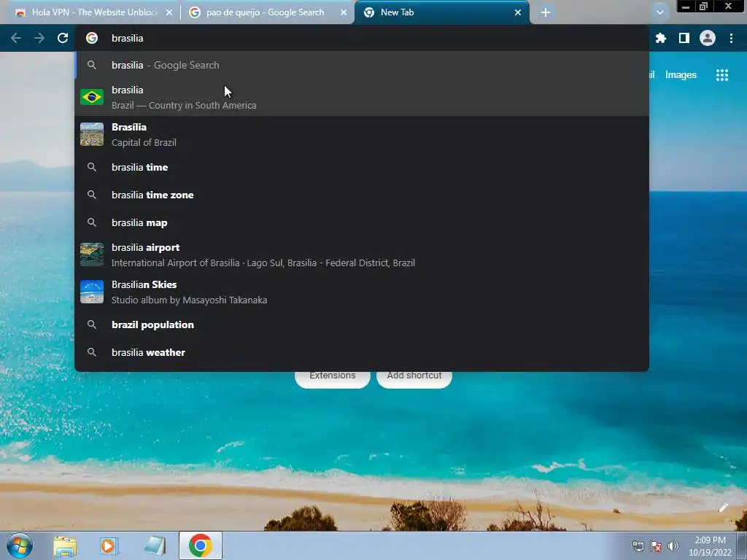
Task: Open the network tray icon
Action: pyautogui.click(x=638, y=546)
